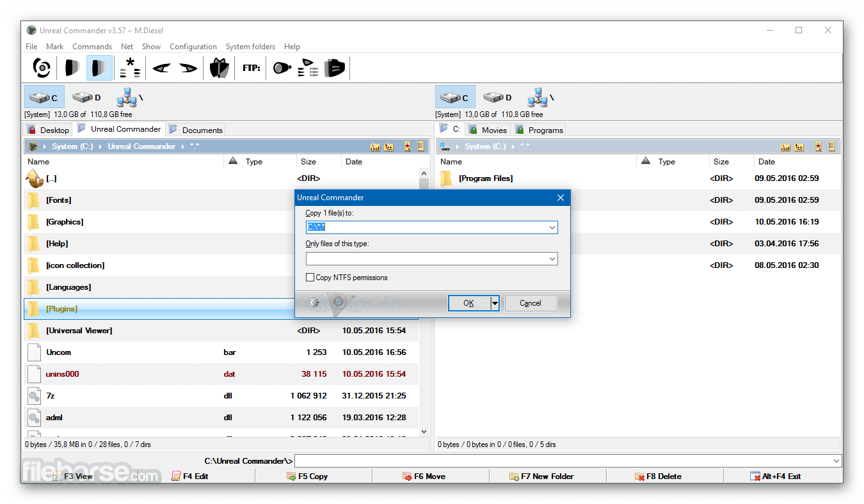
Task: Click the asterisk selection icon in the toolbar
Action: [x=131, y=67]
